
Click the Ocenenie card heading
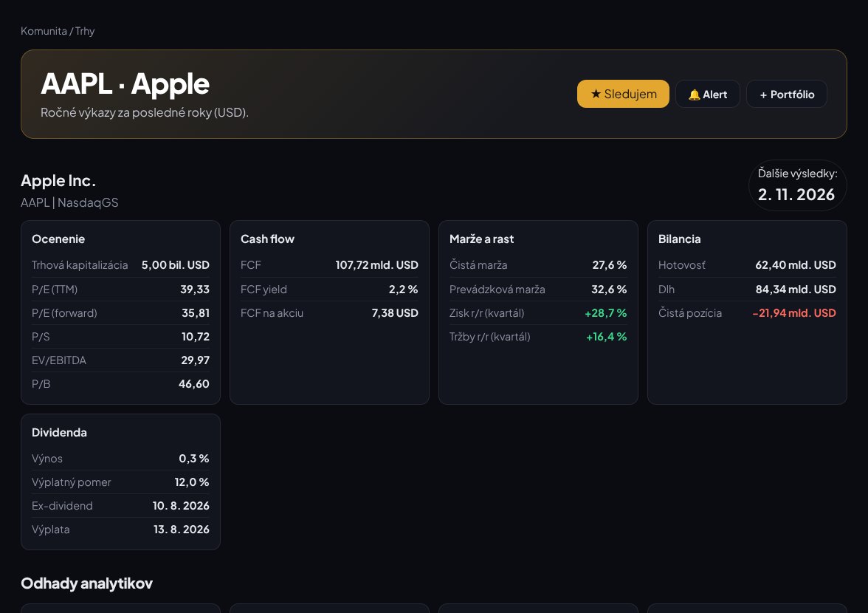tap(58, 239)
